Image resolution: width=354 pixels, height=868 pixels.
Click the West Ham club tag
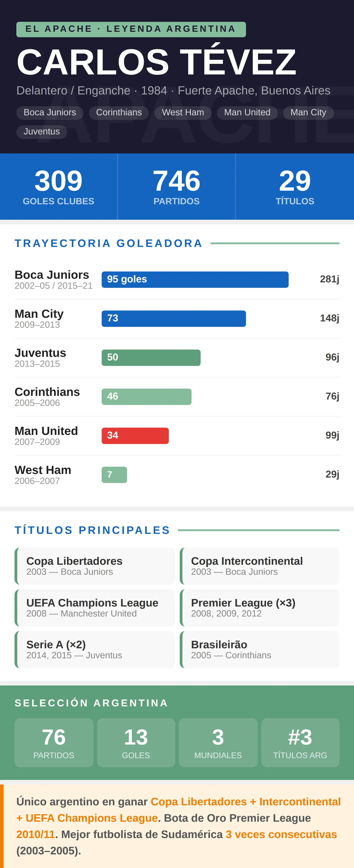coord(183,113)
